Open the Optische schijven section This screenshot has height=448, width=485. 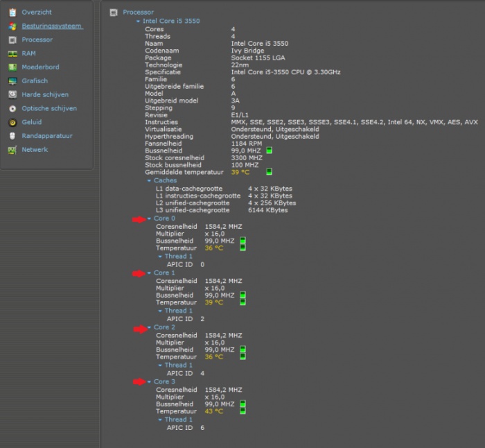point(49,108)
